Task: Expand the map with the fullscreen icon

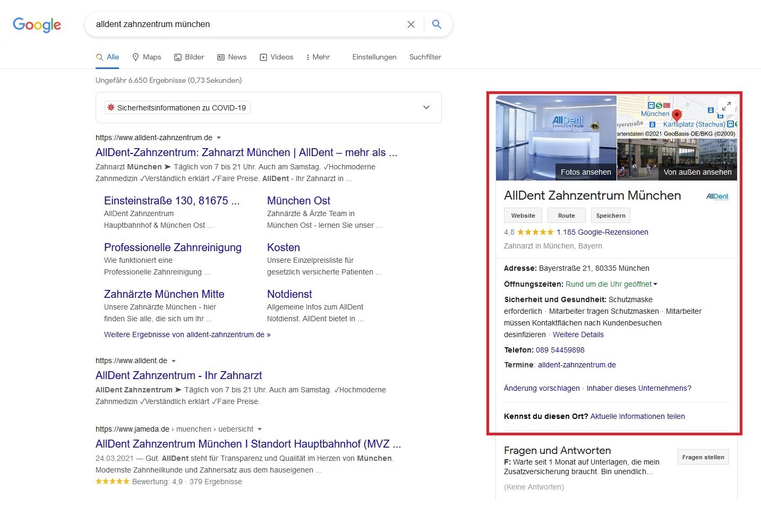Action: pyautogui.click(x=726, y=106)
